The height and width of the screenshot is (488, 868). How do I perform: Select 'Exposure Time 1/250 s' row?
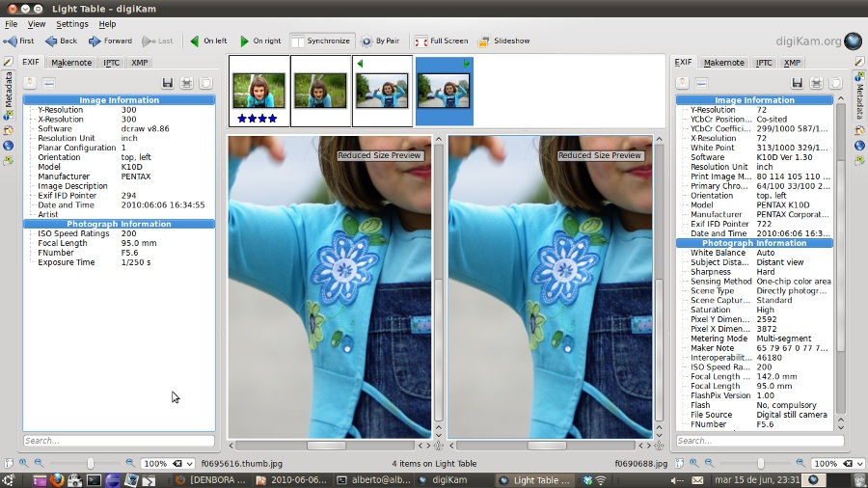[x=119, y=263]
